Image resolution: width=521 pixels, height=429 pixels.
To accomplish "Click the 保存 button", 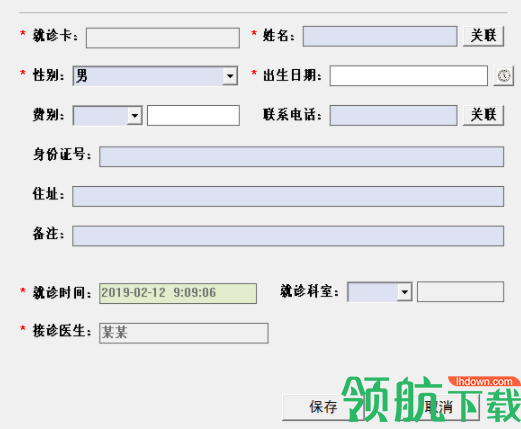I will (323, 407).
